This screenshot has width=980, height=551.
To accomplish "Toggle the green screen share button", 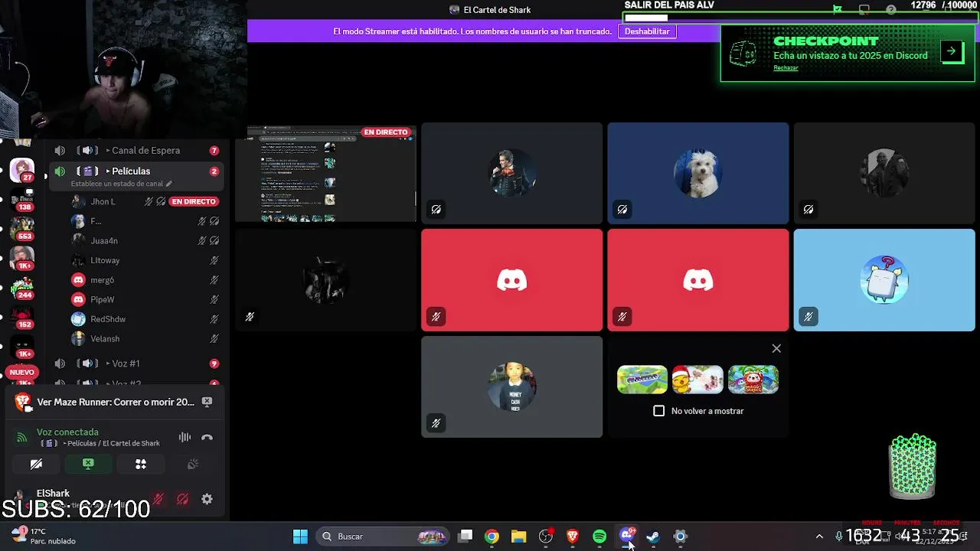I will [x=88, y=464].
